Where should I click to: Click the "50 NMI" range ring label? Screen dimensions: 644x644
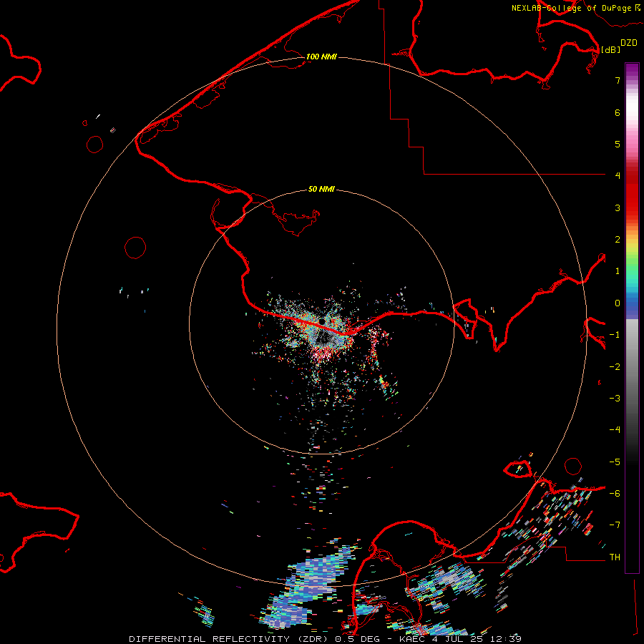pos(321,189)
